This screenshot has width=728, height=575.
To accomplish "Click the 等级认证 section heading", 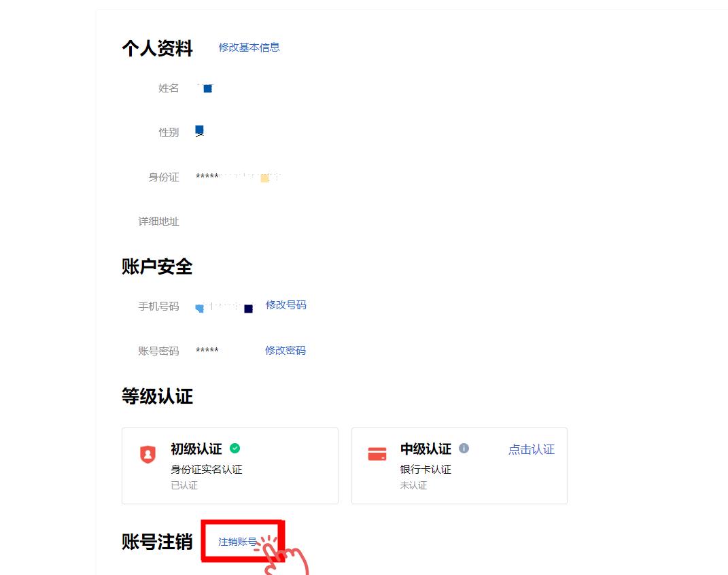I will [158, 396].
